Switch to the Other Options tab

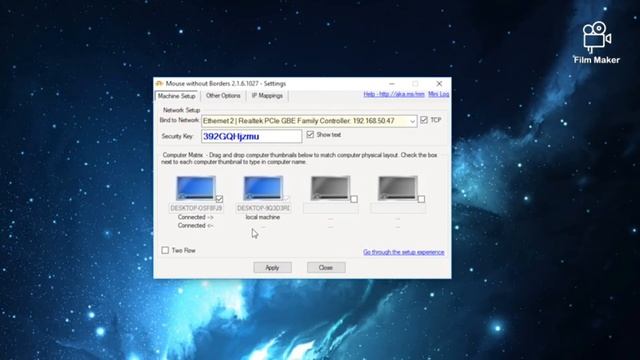pyautogui.click(x=223, y=96)
